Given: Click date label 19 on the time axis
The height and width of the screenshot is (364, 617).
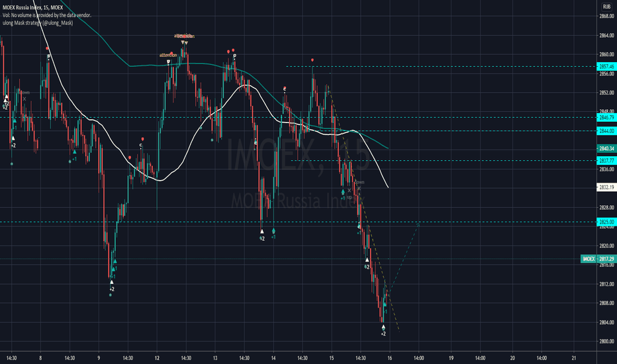Looking at the screenshot, I should [x=451, y=358].
